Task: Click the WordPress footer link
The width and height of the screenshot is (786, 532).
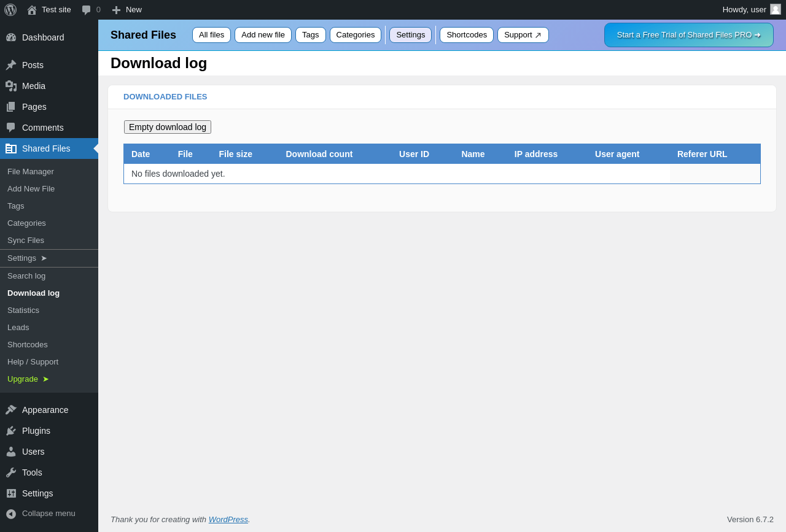Action: click(228, 520)
